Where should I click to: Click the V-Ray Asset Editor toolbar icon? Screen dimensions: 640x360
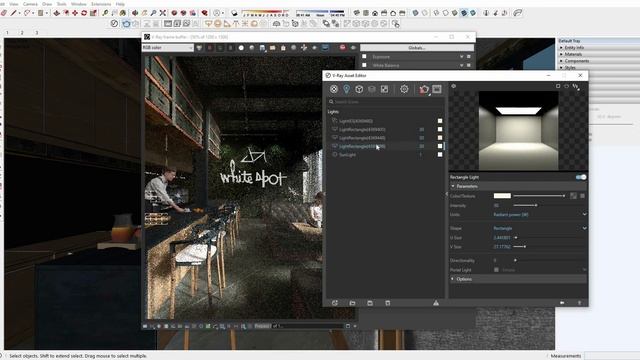114,24
